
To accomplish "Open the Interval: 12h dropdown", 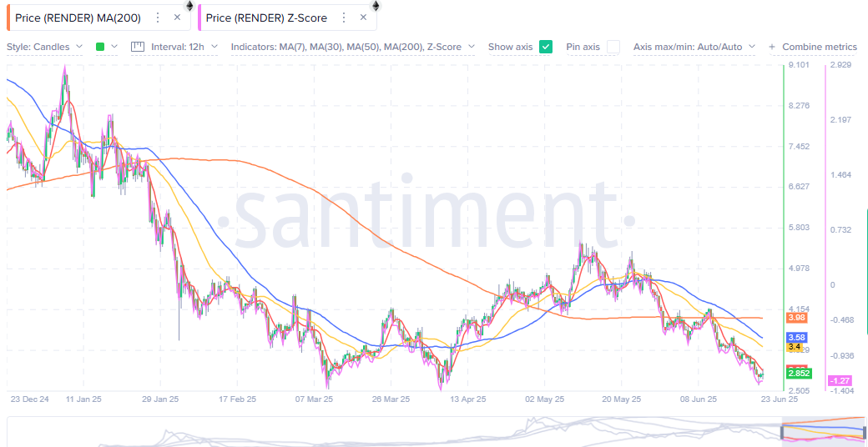I will pos(184,47).
